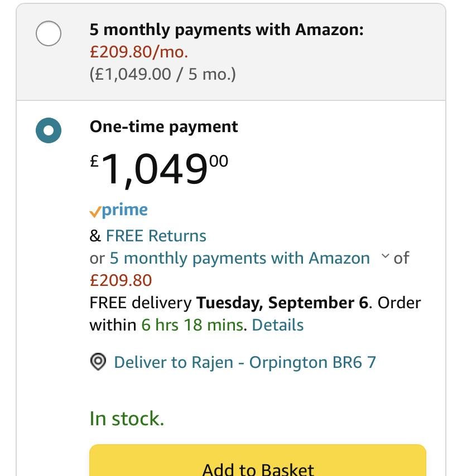The height and width of the screenshot is (476, 462).
Task: Click the (£1,049.00 / 5 mo.) breakdown text
Action: [x=163, y=74]
